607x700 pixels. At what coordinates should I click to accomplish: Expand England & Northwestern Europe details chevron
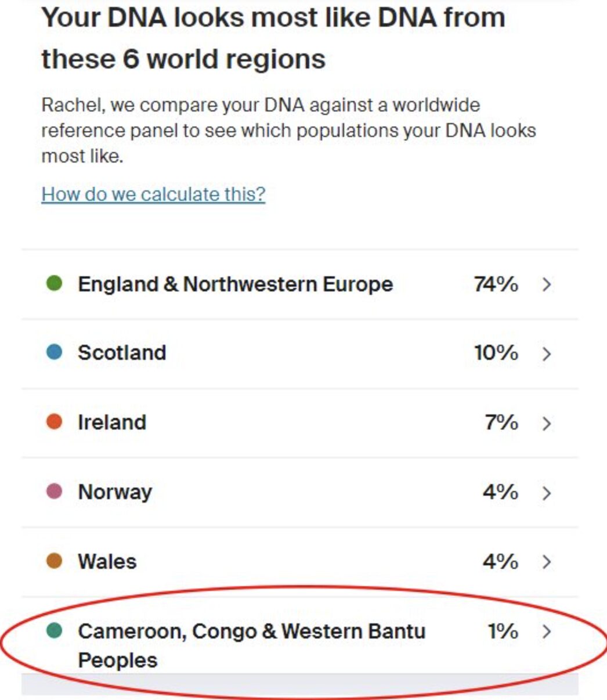(x=547, y=284)
